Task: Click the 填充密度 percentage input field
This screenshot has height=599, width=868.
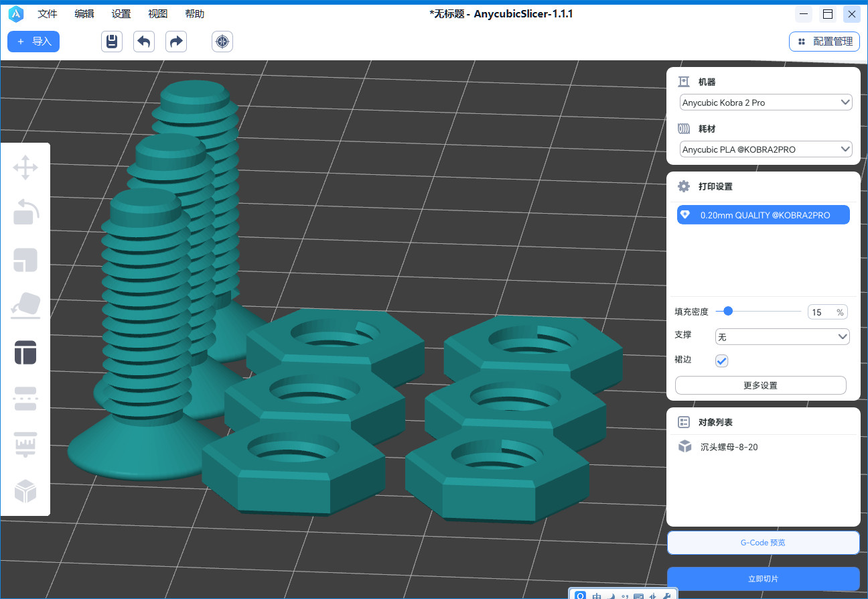Action: click(828, 312)
